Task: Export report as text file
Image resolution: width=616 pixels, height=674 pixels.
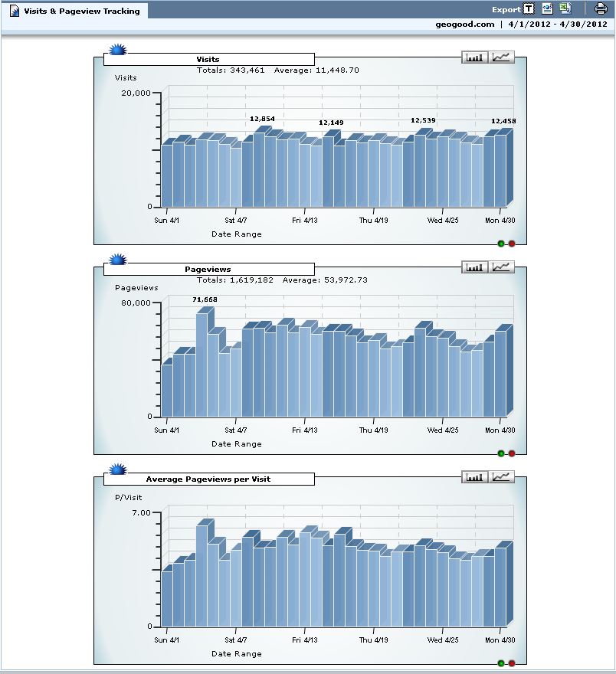Action: click(529, 9)
